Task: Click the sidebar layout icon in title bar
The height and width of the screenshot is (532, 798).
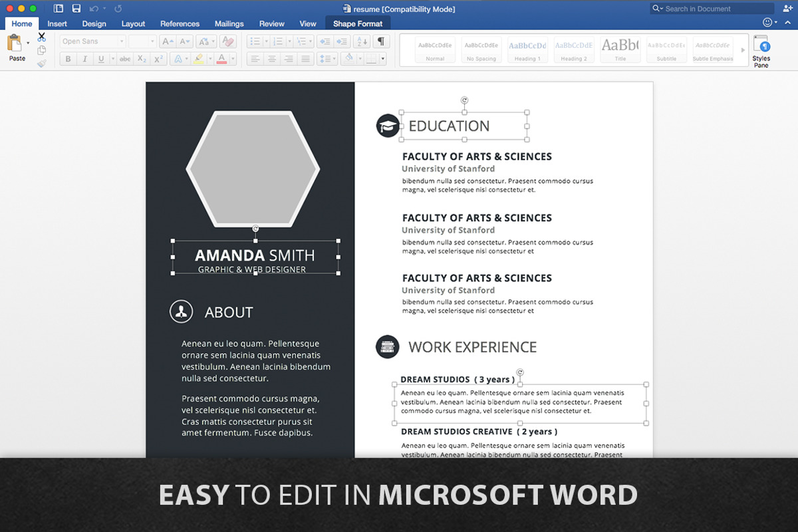Action: point(59,9)
